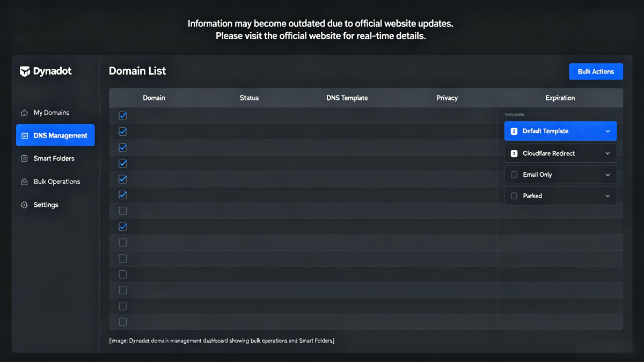
Task: Expand the Cloudflare Redirect chevron
Action: (608, 153)
